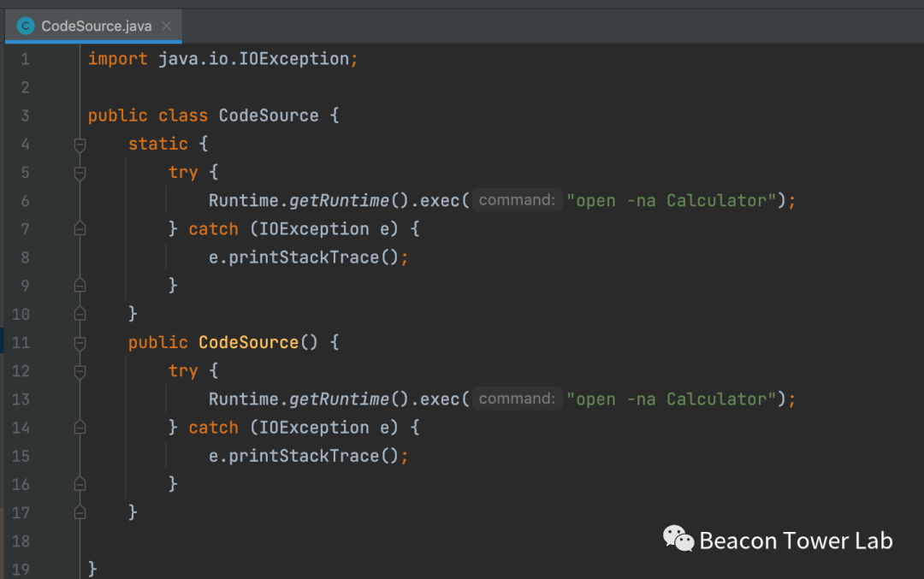Close the CodeSource.java editor tab
The width and height of the screenshot is (924, 579).
tap(166, 26)
